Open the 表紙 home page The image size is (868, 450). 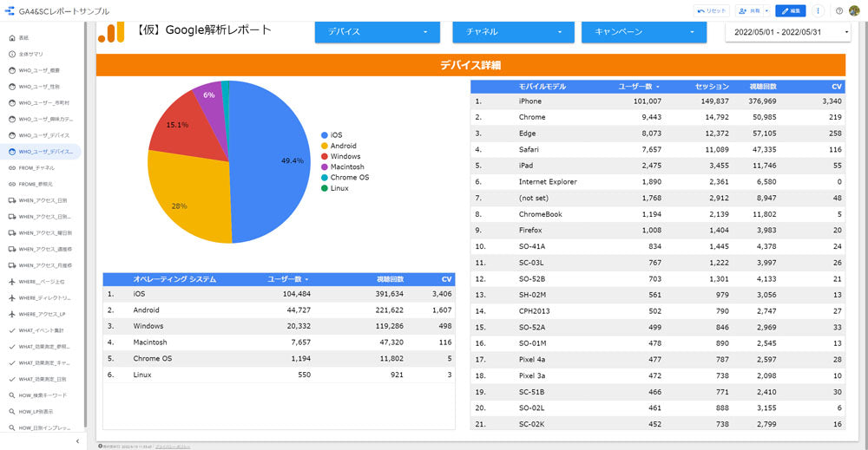pyautogui.click(x=24, y=38)
